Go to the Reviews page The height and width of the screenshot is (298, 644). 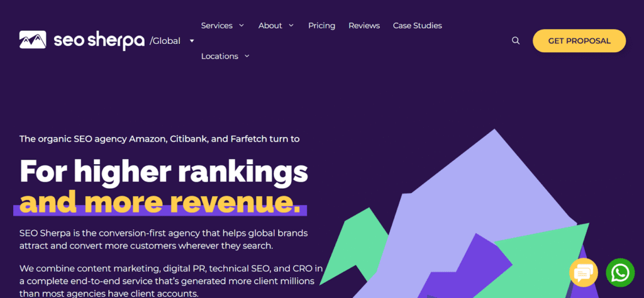click(364, 25)
